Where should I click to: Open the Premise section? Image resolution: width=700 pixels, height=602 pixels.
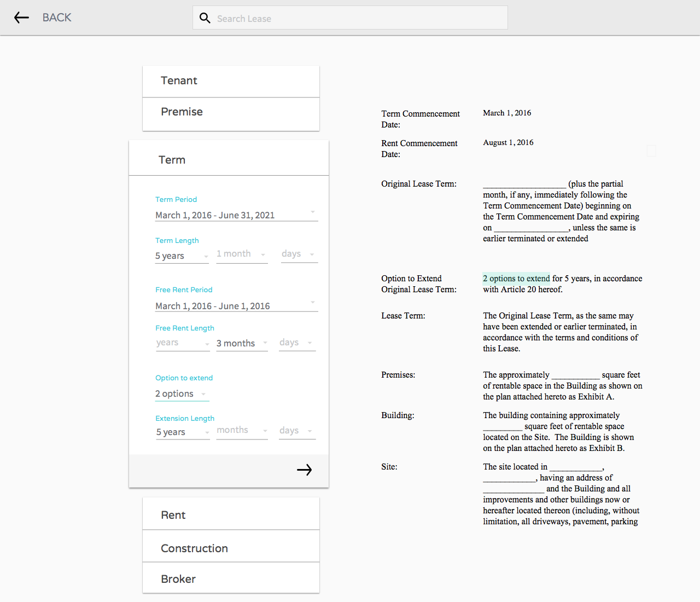231,113
